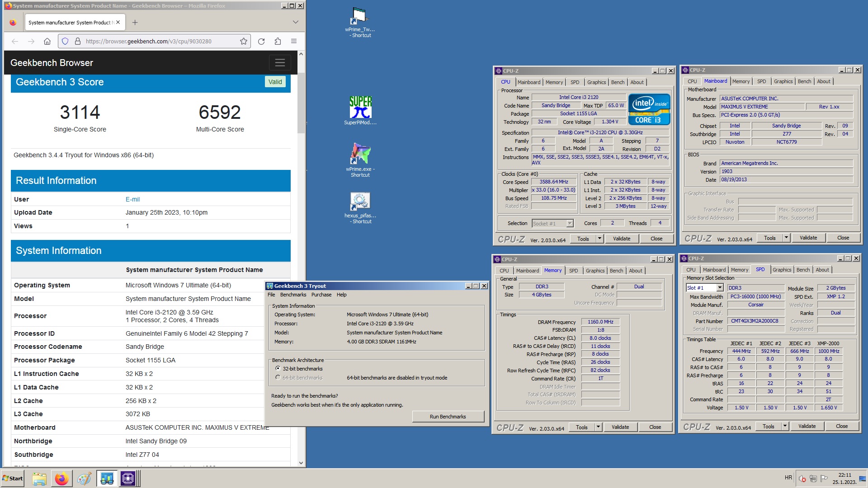Click the Geekbench taskbar icon

pos(107,479)
